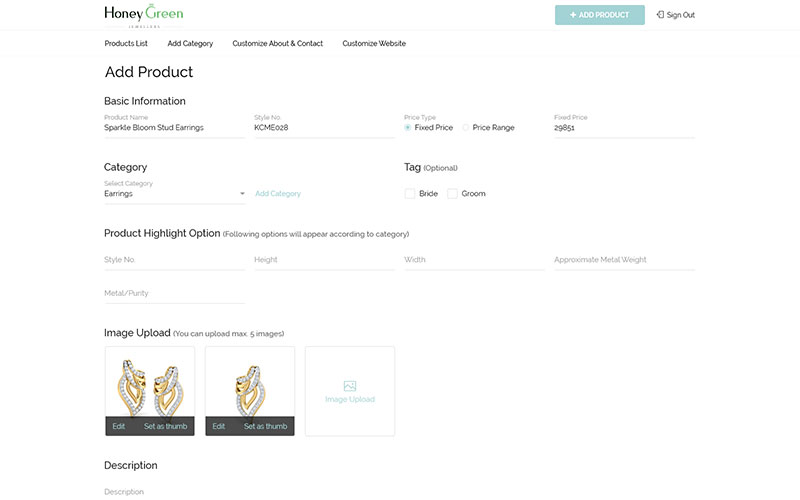Check the Groom tag checkbox

click(x=452, y=193)
